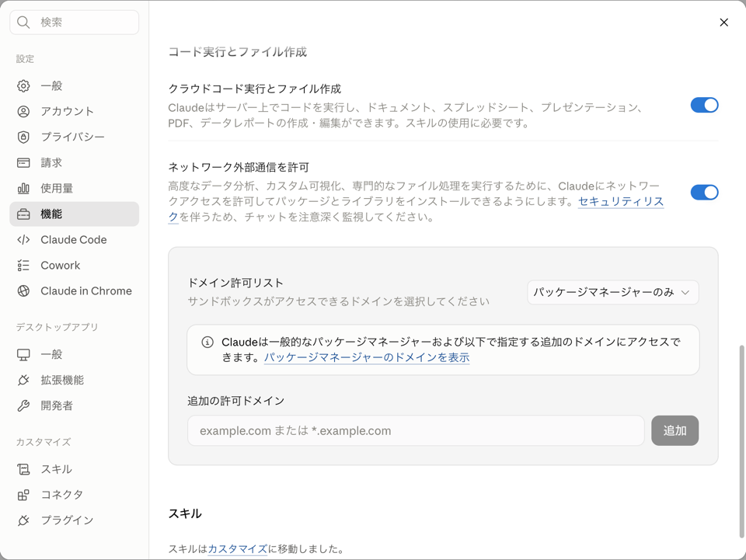Screen dimensions: 746x560
Task: Click the 開発者 wrench icon
Action: click(23, 406)
